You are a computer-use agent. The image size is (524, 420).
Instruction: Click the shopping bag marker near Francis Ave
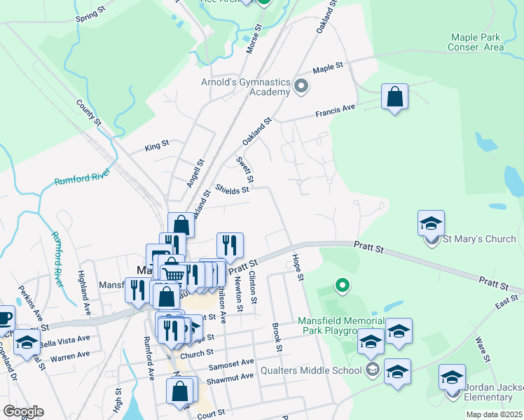[395, 97]
